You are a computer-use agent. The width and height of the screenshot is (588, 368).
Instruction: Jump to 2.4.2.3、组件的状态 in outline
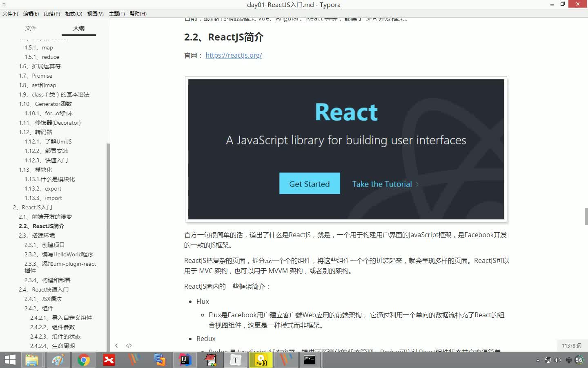coord(56,337)
